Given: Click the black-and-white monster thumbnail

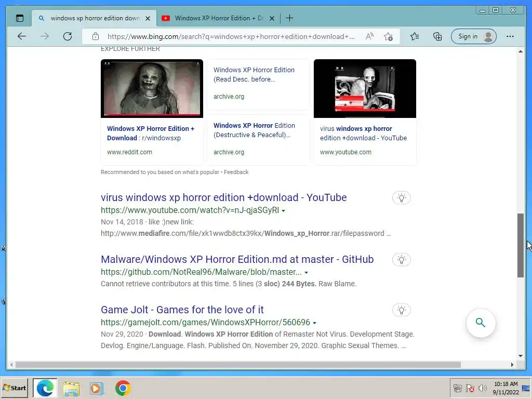Looking at the screenshot, I should (x=365, y=88).
